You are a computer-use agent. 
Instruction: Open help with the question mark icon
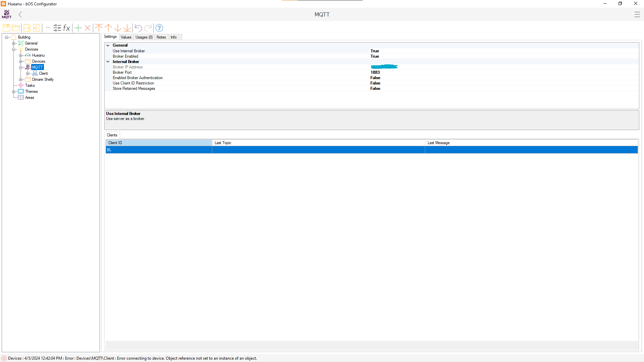159,28
